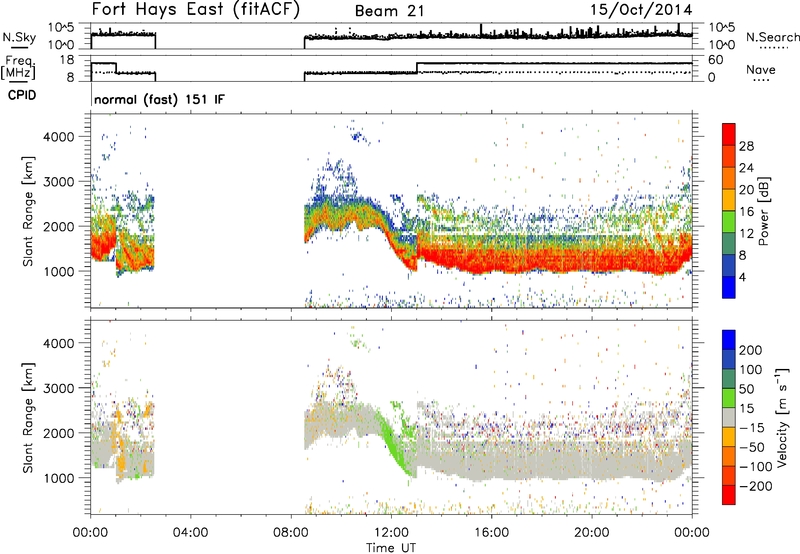
Task: Select the "normal (fast) 151 IF" CPID text
Action: pos(159,99)
